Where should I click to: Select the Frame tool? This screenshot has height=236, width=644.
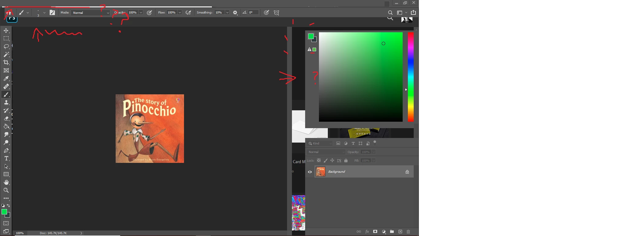[6, 71]
